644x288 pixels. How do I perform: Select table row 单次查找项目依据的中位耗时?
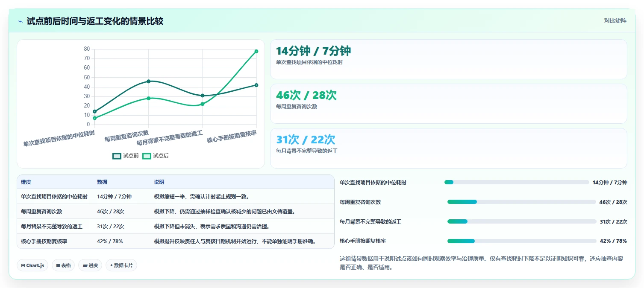(x=176, y=197)
